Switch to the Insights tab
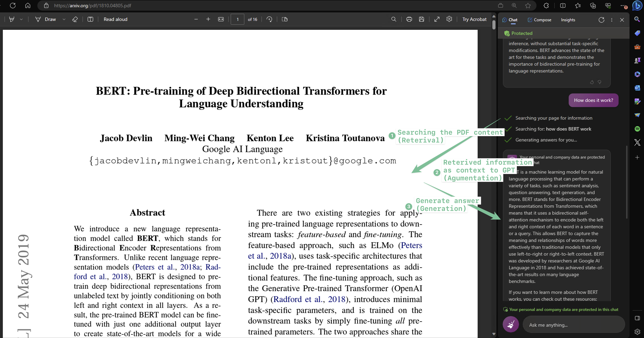 pyautogui.click(x=568, y=20)
